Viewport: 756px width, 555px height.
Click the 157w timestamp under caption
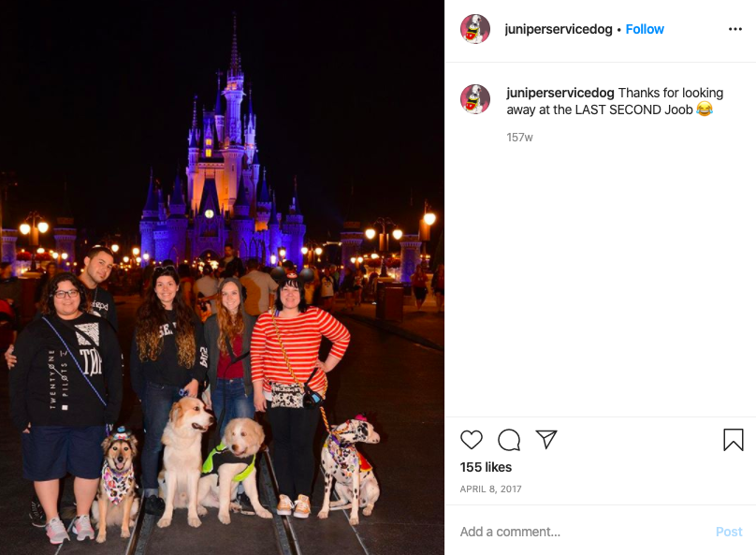(519, 138)
